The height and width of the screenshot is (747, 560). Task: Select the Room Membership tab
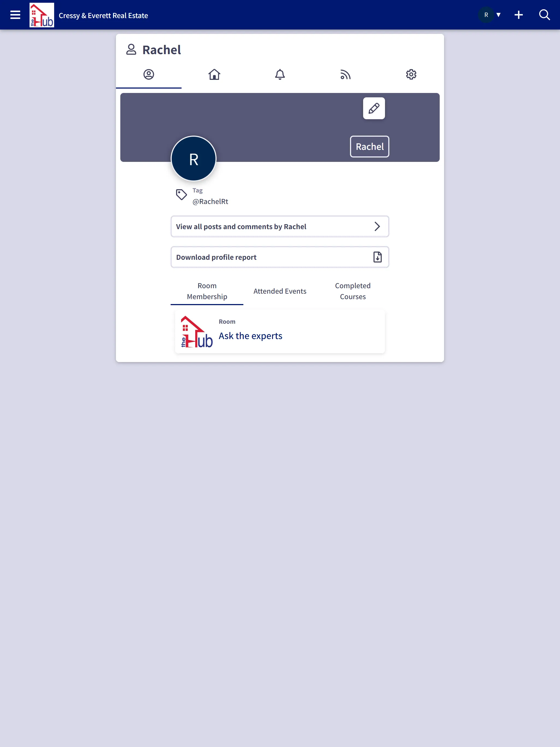206,291
